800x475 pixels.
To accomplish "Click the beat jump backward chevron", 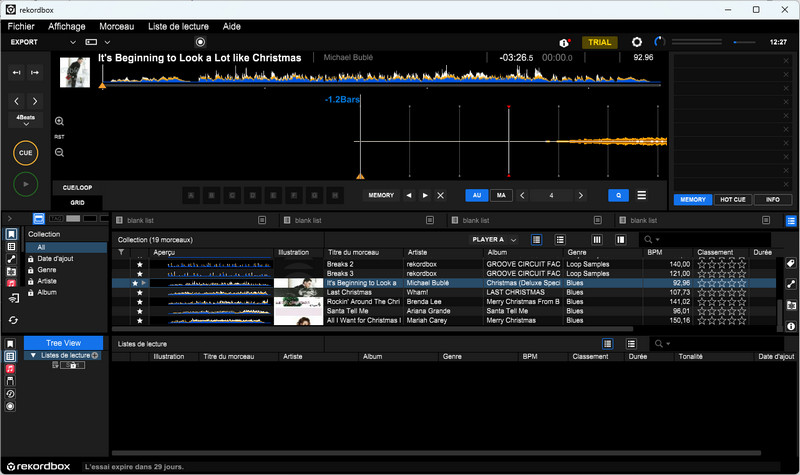I will pyautogui.click(x=17, y=101).
